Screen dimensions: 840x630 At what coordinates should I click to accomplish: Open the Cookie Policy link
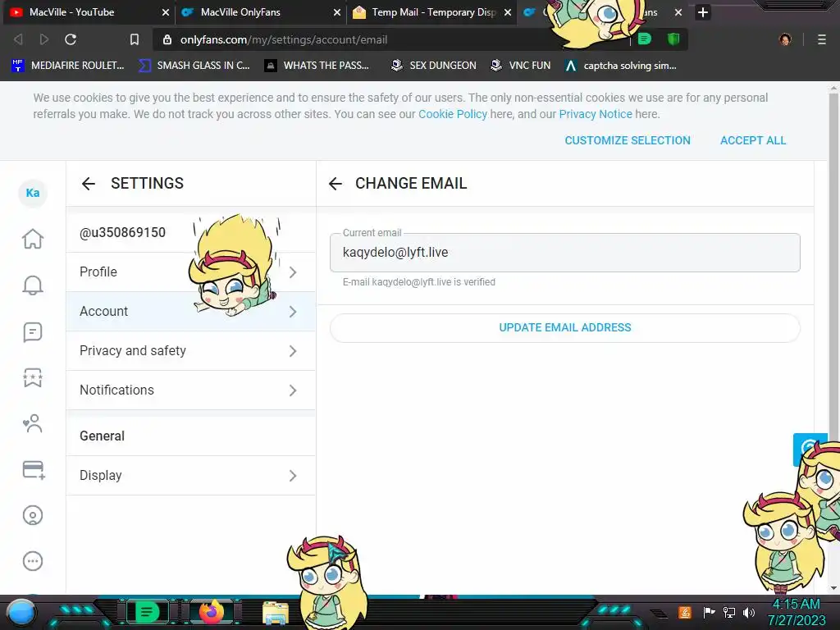coord(453,114)
